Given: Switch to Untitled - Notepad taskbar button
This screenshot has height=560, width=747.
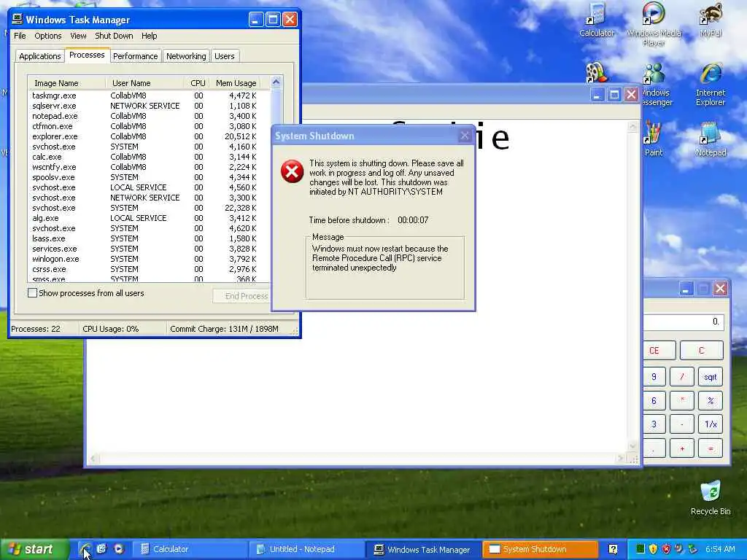Looking at the screenshot, I should point(306,550).
